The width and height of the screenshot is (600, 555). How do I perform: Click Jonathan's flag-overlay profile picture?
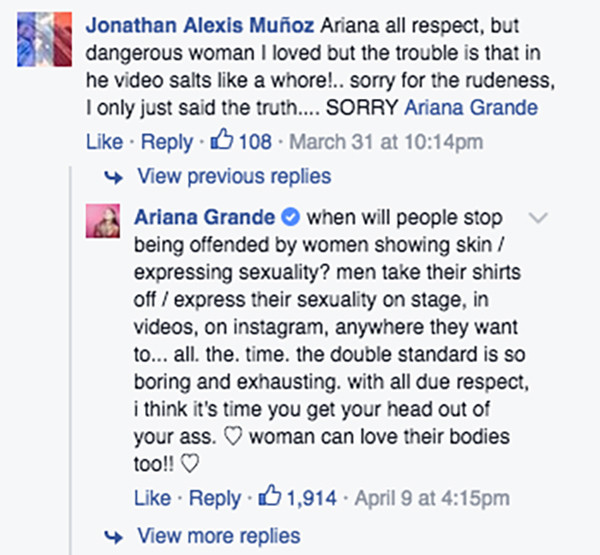44,39
